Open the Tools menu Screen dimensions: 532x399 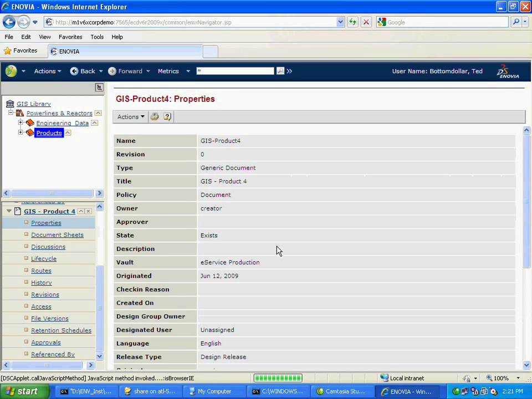point(97,37)
